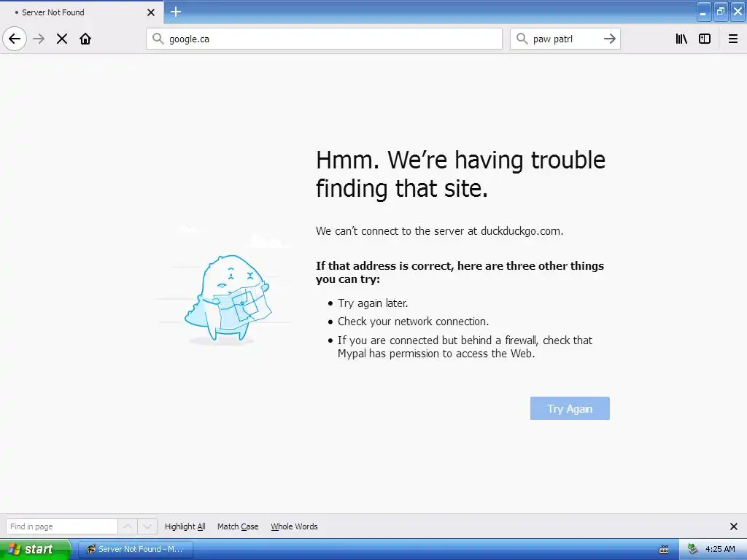Viewport: 747px width, 560px height.
Task: Click "Try again later." bullet text
Action: [x=373, y=303]
